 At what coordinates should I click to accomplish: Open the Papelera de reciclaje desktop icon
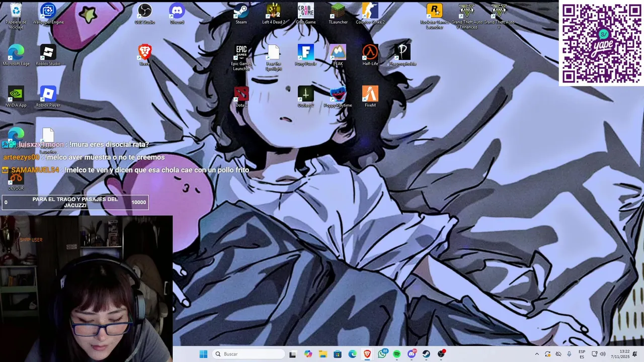[16, 15]
